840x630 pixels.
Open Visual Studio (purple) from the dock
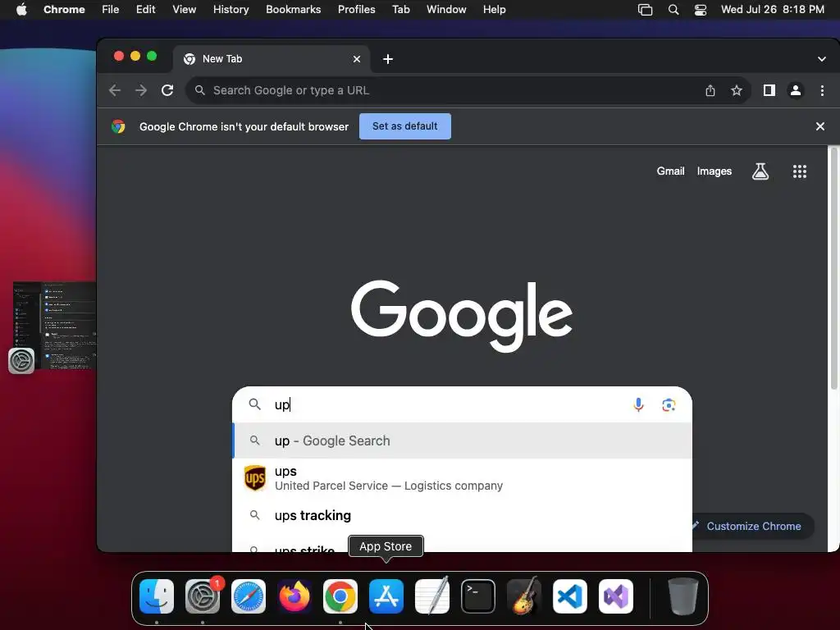615,596
